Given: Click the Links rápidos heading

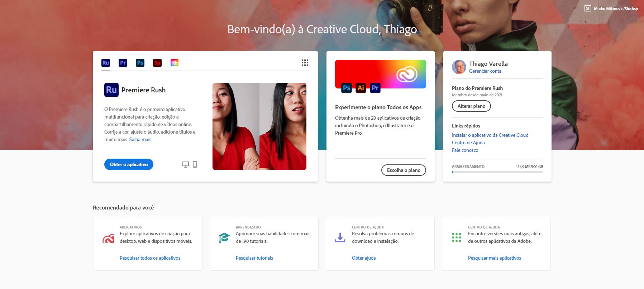Looking at the screenshot, I should [x=466, y=126].
